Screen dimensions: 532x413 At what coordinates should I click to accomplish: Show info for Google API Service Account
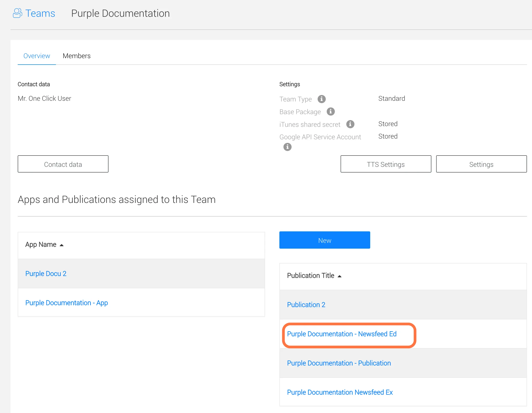[x=288, y=147]
